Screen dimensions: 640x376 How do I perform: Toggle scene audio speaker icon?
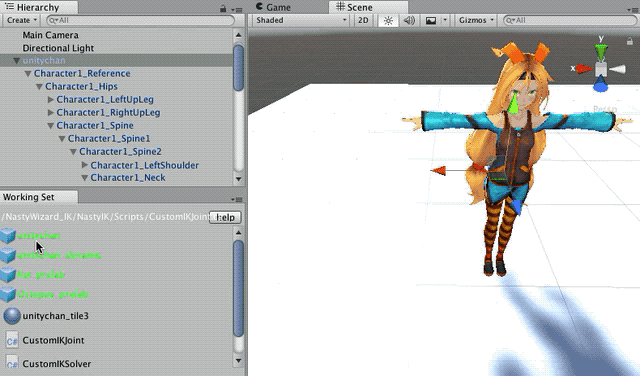pos(409,20)
